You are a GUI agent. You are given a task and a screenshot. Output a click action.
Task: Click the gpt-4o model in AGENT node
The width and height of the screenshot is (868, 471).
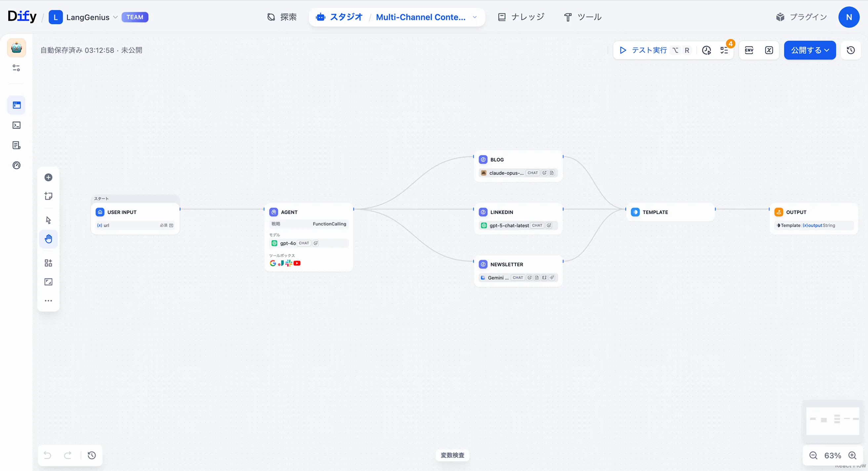(309, 243)
